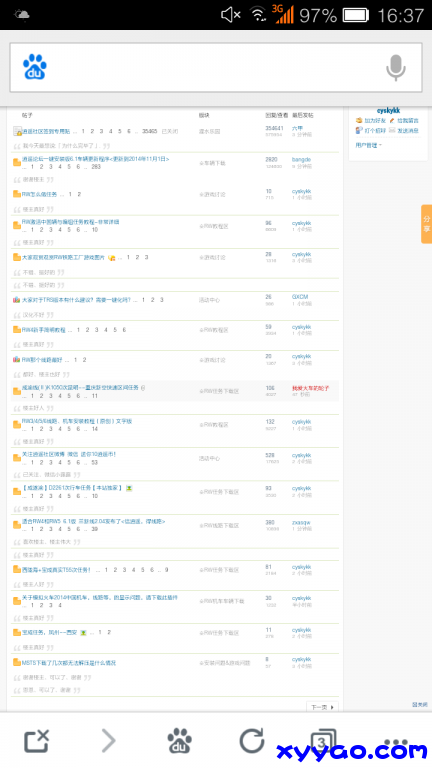Reload the page with the refresh icon
The image size is (432, 768).
(x=251, y=741)
